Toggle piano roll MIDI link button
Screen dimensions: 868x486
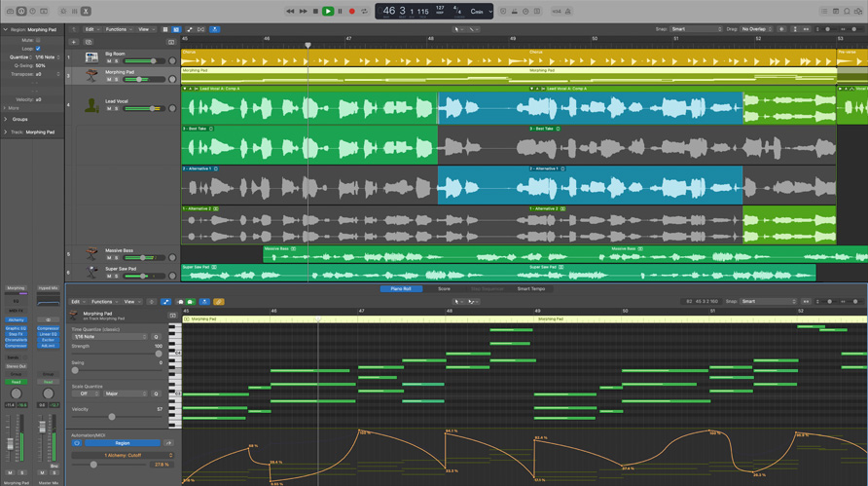click(x=219, y=302)
